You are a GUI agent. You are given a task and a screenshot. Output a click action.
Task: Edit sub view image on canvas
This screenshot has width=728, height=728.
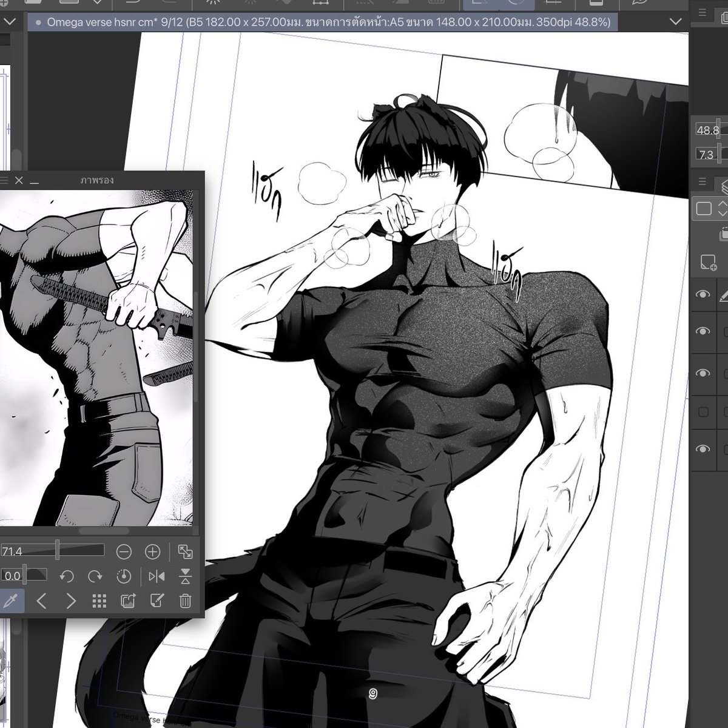tap(157, 601)
